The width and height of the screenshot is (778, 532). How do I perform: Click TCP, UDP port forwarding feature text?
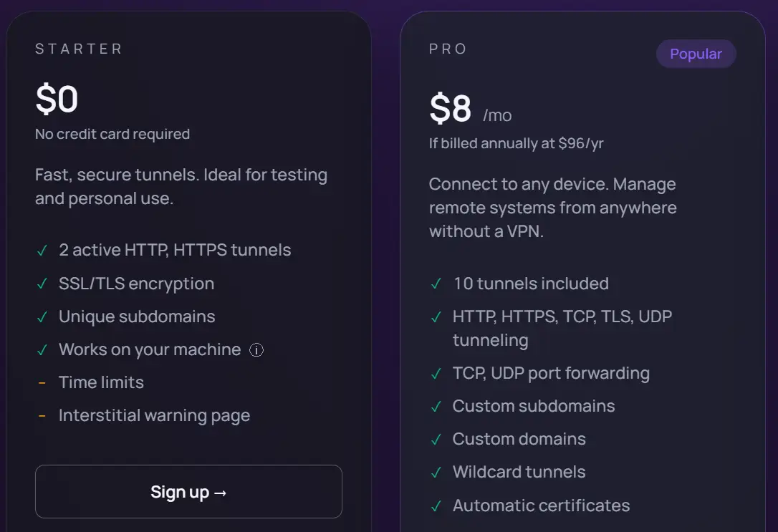click(551, 373)
